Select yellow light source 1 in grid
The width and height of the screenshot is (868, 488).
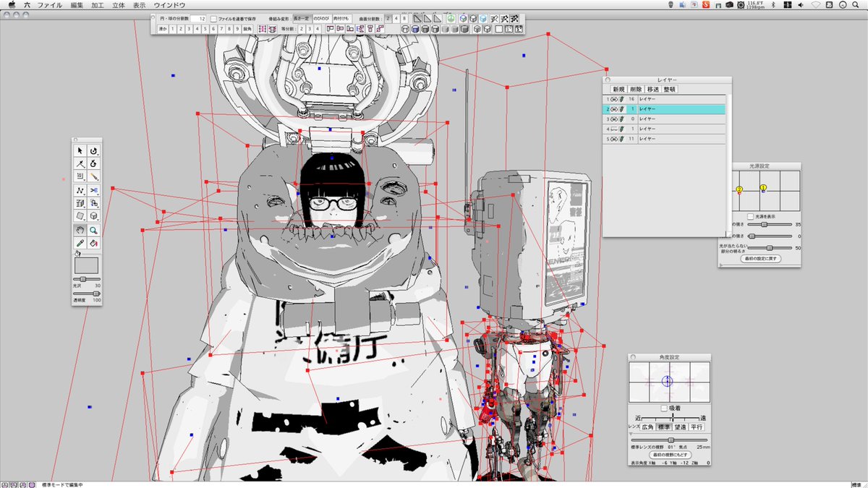point(762,188)
